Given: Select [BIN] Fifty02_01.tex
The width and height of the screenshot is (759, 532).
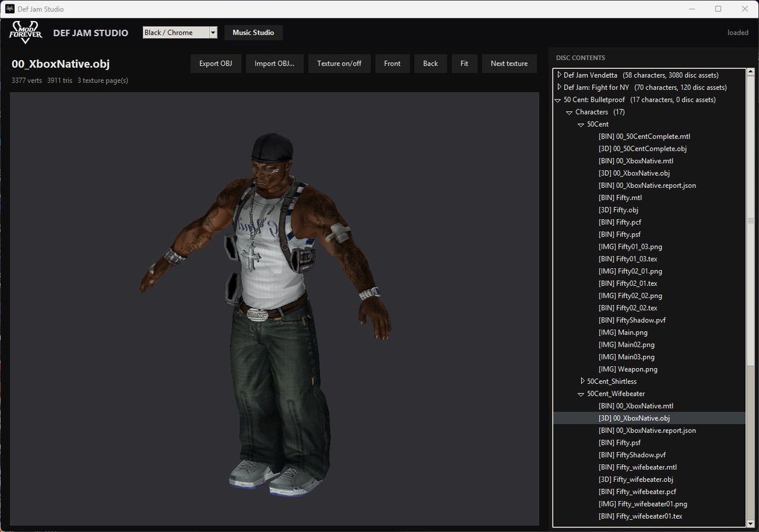Looking at the screenshot, I should (x=628, y=283).
